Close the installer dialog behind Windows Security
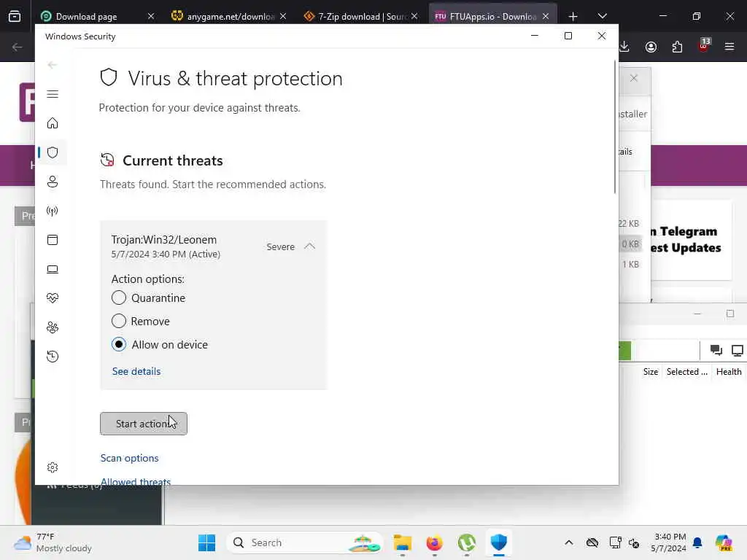This screenshot has height=560, width=747. (634, 78)
